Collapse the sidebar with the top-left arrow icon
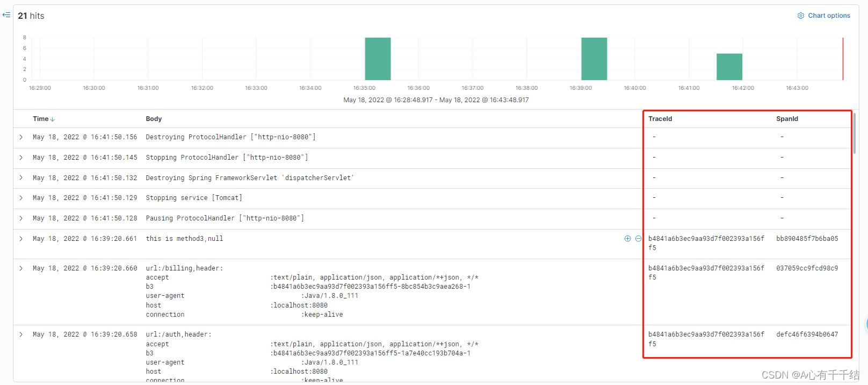868x385 pixels. tap(6, 15)
